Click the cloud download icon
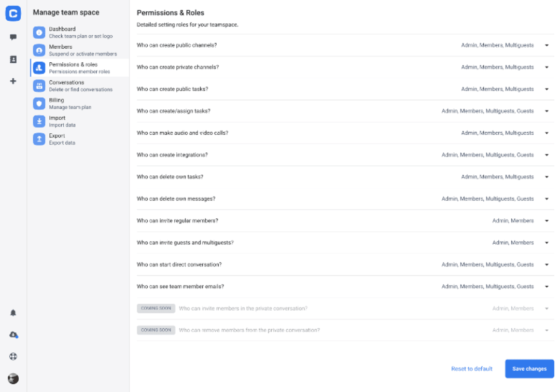This screenshot has width=560, height=392. (13, 335)
